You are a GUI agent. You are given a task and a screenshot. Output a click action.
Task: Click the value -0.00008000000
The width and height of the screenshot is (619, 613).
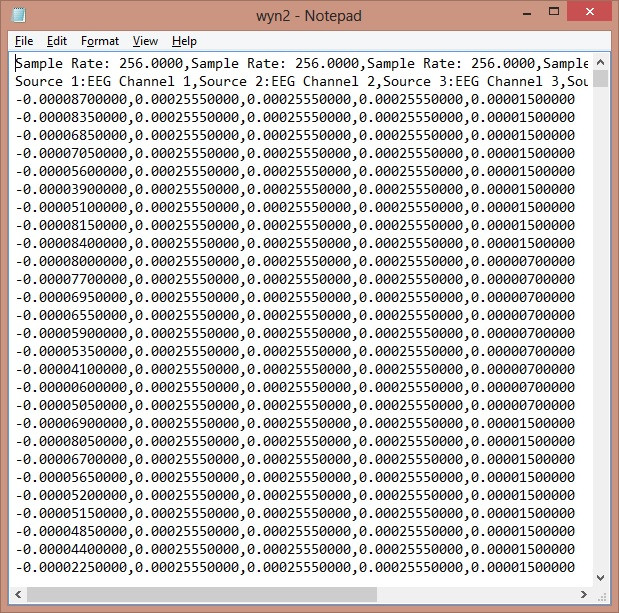(71, 261)
